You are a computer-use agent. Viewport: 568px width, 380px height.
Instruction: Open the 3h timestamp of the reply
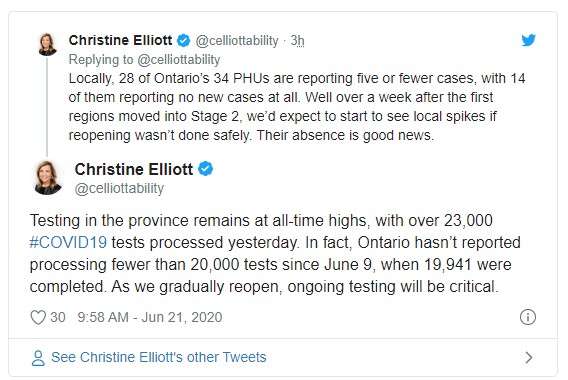(x=297, y=41)
